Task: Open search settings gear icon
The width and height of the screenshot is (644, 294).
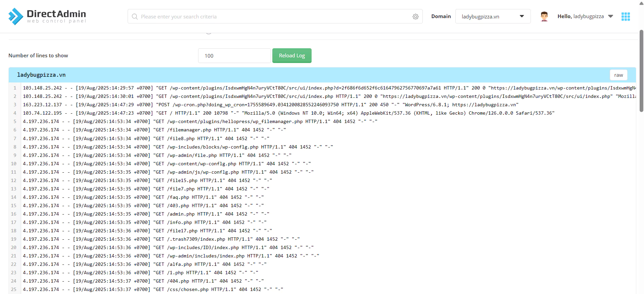Action: (x=415, y=16)
